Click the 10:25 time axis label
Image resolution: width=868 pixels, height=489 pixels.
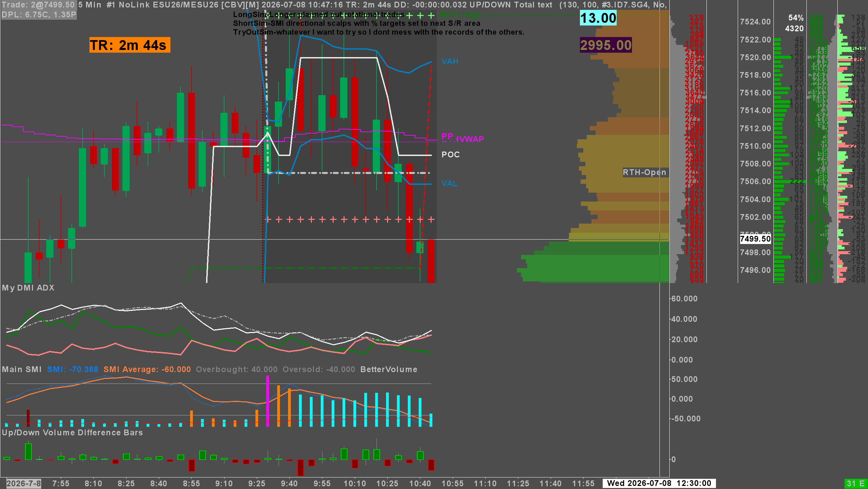[387, 483]
